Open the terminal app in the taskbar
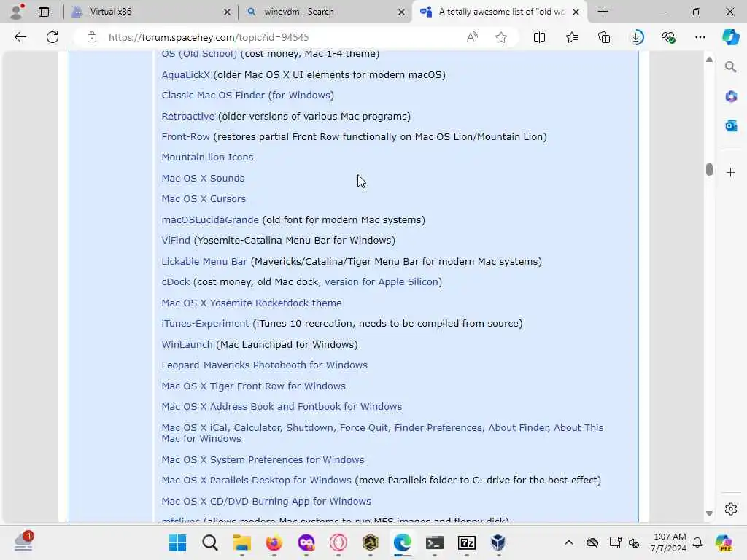 click(x=435, y=542)
